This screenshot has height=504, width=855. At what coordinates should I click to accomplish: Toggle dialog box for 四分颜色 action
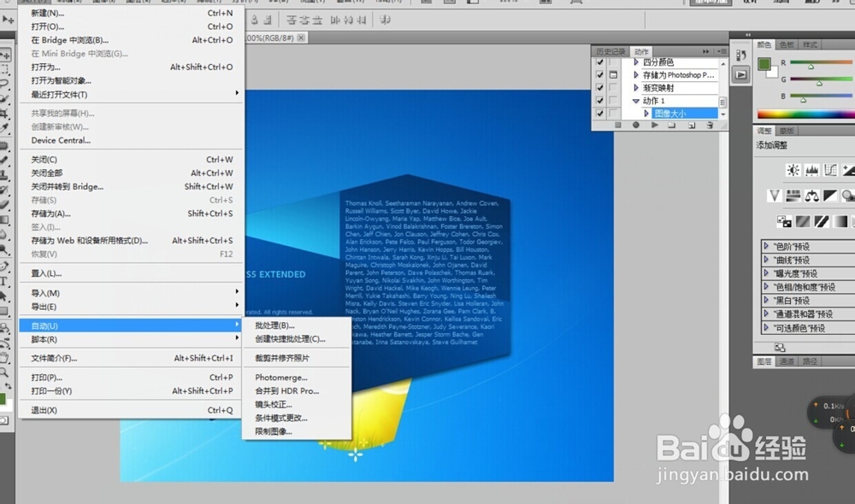pos(613,62)
